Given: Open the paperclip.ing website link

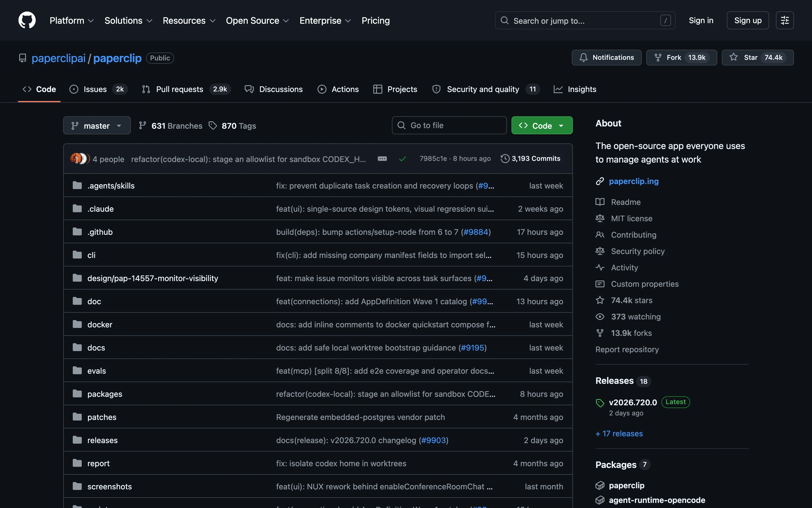Looking at the screenshot, I should coord(634,181).
